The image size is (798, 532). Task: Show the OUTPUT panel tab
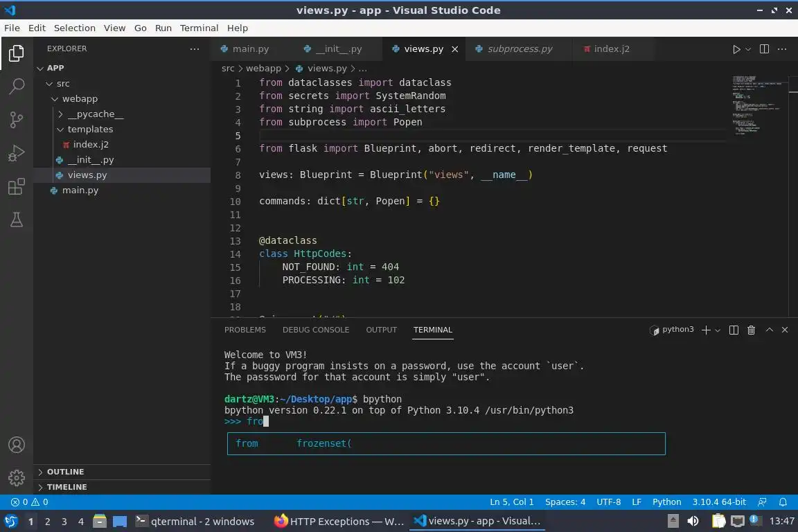pos(381,330)
